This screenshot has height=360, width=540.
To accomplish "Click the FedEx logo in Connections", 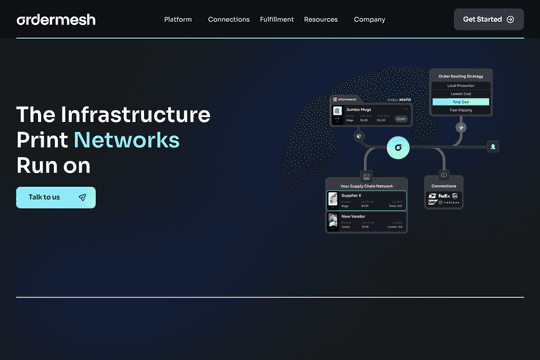I will click(444, 196).
